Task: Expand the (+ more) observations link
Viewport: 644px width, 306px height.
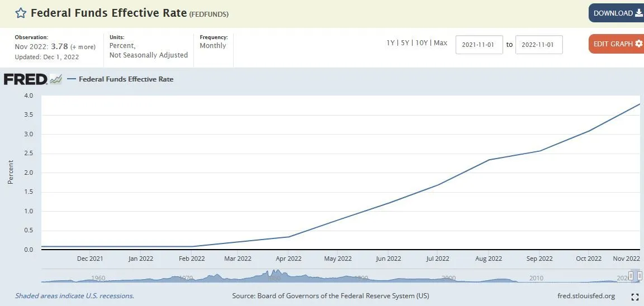Action: click(x=83, y=47)
